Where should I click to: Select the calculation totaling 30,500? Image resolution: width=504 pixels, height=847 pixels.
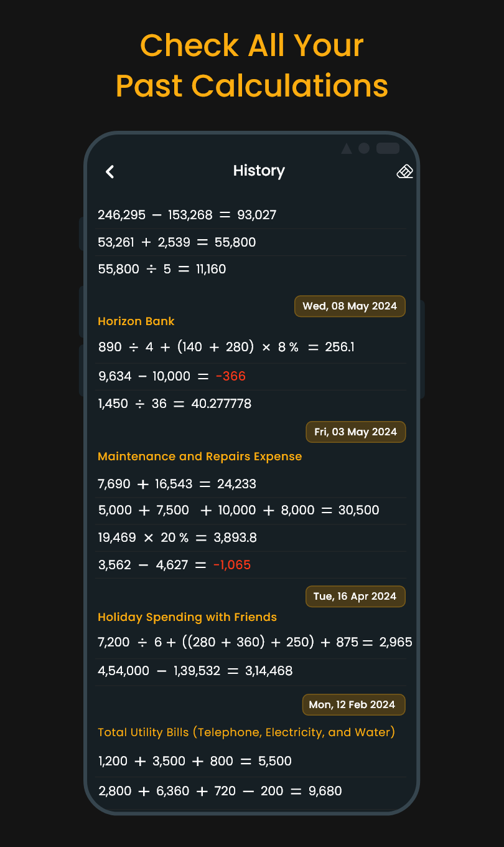239,510
